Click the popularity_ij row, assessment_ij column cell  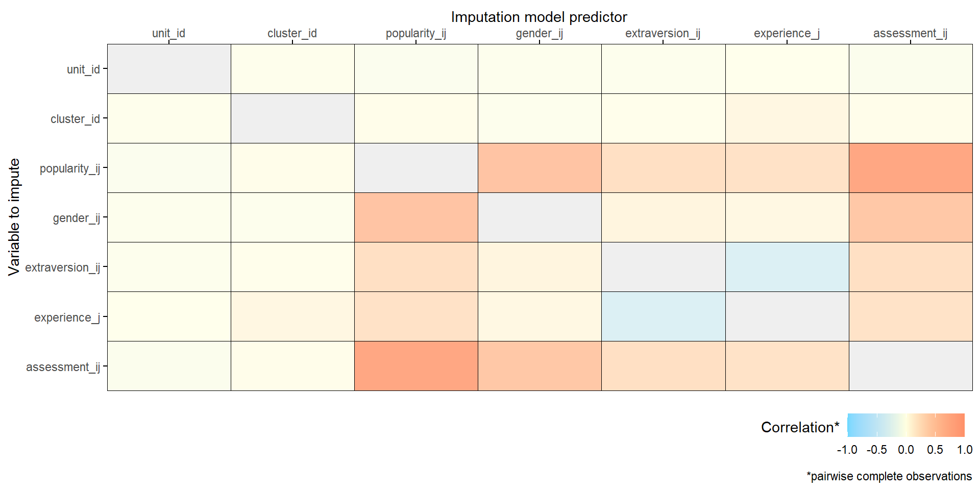tap(911, 168)
